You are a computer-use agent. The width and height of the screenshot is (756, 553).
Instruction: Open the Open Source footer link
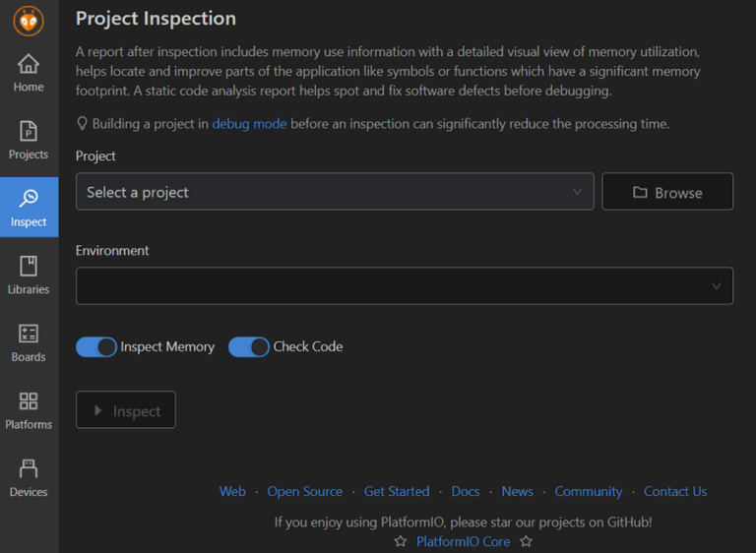pos(305,491)
